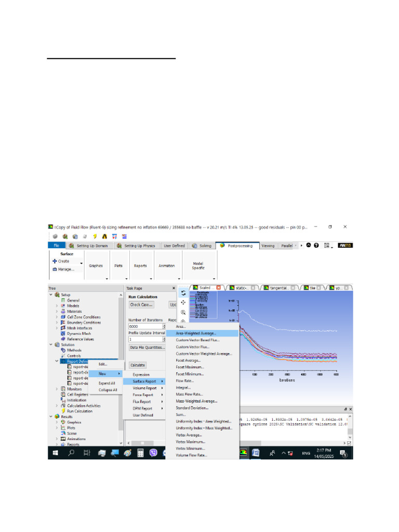Collapse the Results tree node
The height and width of the screenshot is (532, 399).
pyautogui.click(x=51, y=416)
